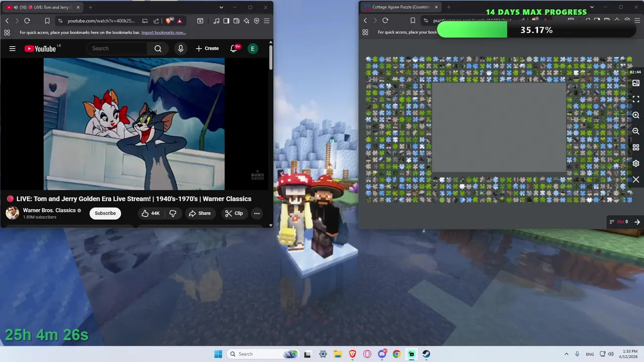
Task: View site information in YouTube address bar
Action: click(x=60, y=21)
